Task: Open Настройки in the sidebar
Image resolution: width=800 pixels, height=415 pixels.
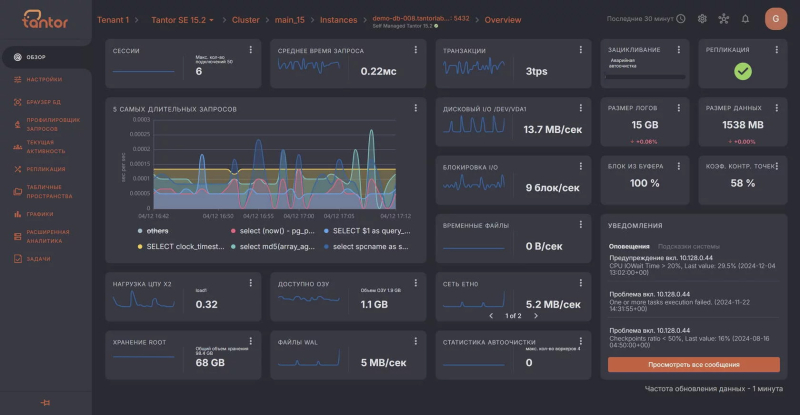Action: [43, 79]
